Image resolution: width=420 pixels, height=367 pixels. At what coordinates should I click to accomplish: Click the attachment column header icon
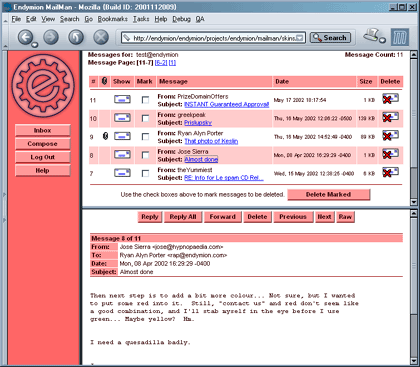(x=104, y=81)
